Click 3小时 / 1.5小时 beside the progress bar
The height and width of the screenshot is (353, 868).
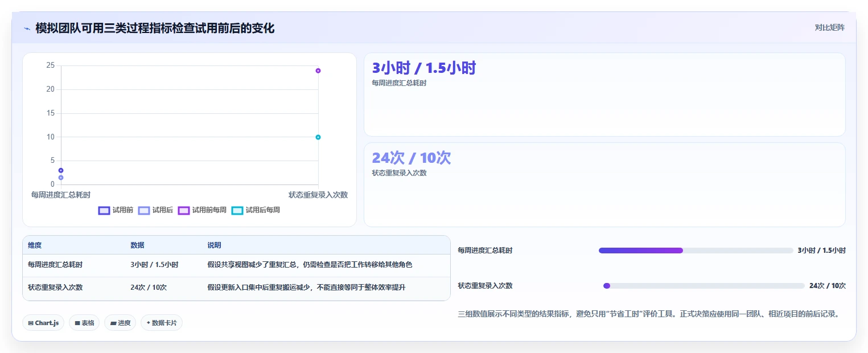[821, 251]
